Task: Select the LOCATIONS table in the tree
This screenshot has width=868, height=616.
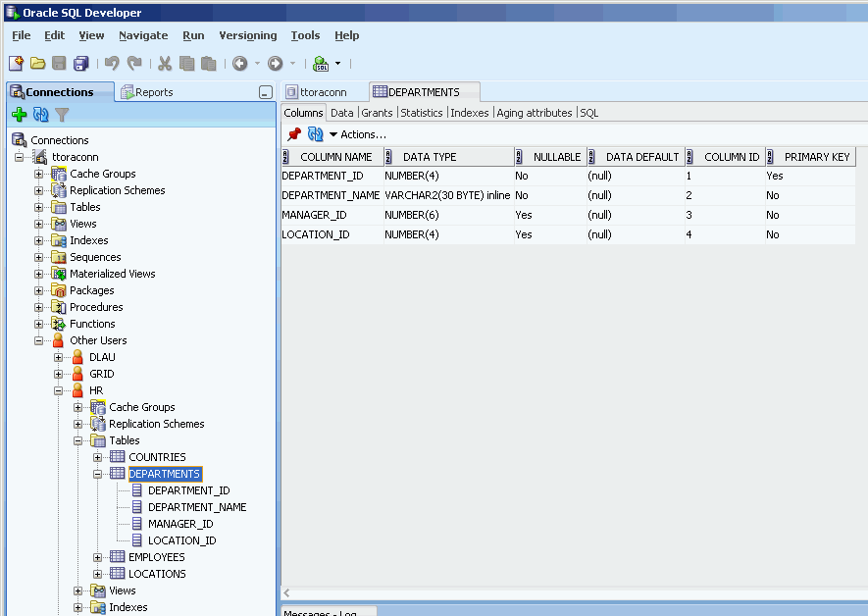Action: (x=157, y=574)
